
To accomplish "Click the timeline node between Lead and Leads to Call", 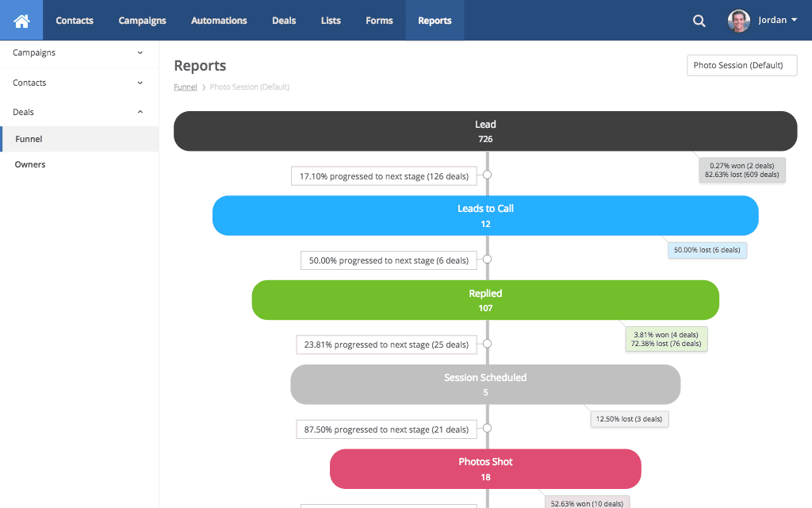I will pos(486,173).
